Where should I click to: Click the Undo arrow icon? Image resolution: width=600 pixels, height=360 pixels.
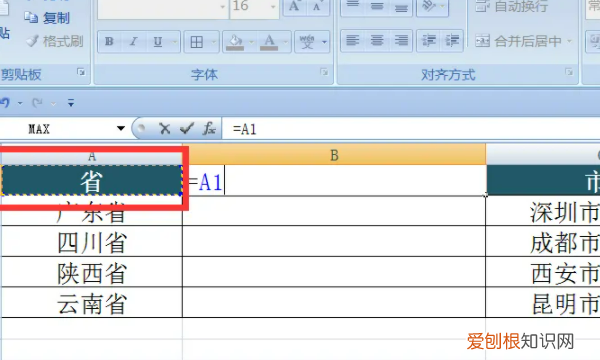(x=5, y=103)
